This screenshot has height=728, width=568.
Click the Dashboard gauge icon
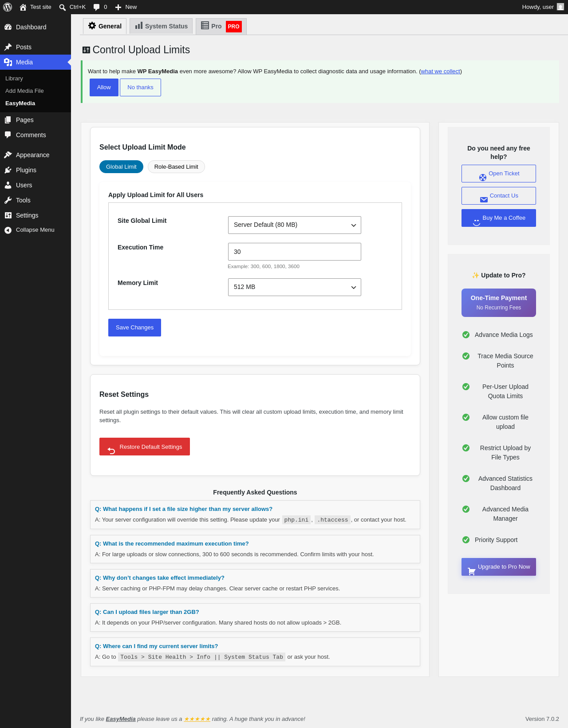(x=8, y=27)
